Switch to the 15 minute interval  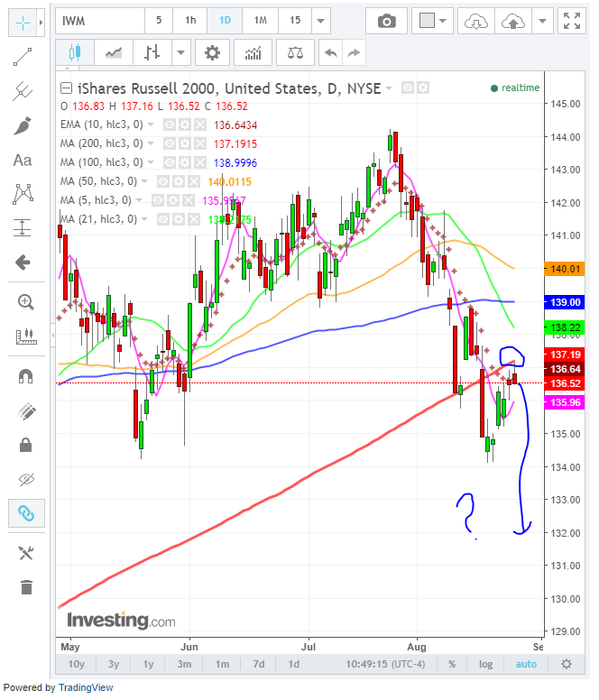point(295,21)
